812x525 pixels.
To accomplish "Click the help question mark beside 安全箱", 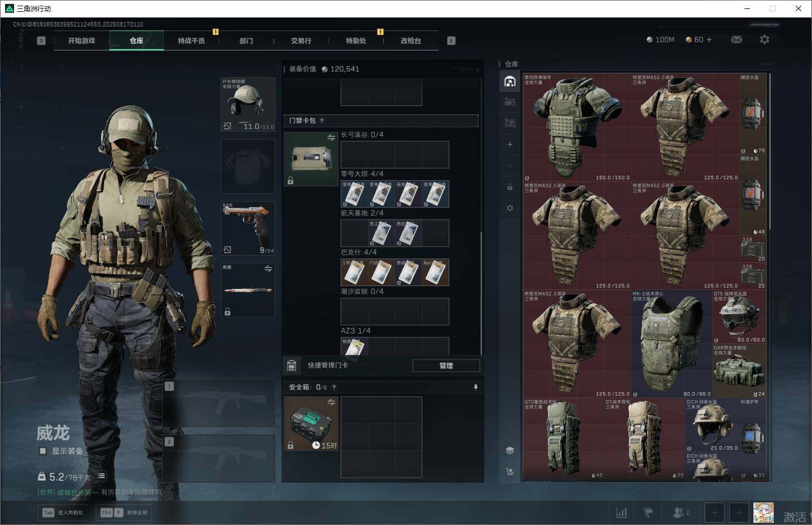I will [334, 387].
